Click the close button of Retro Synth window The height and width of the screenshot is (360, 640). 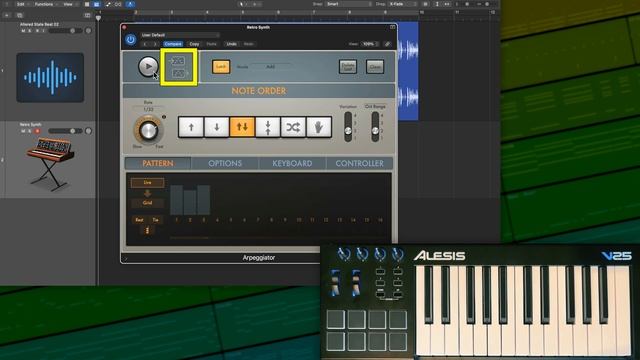click(x=124, y=27)
